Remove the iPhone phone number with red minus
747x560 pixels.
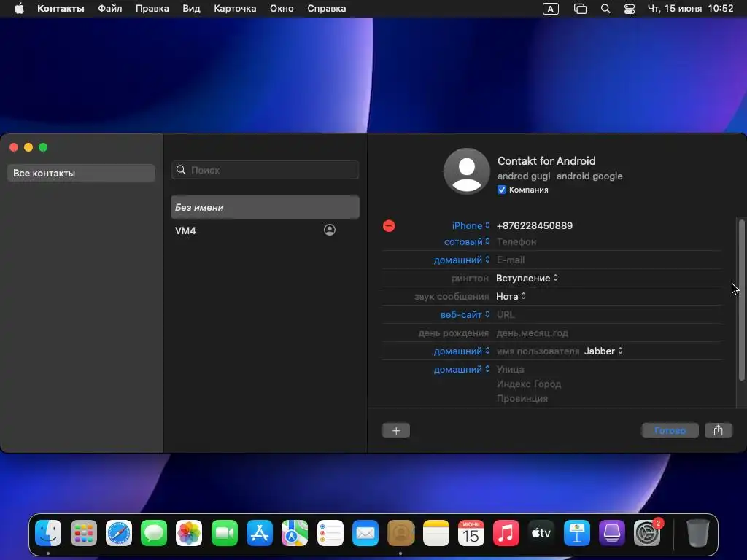point(389,226)
